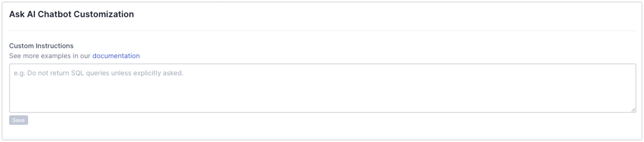
Task: Click 'Ask AI' in the page title
Action: (22, 14)
